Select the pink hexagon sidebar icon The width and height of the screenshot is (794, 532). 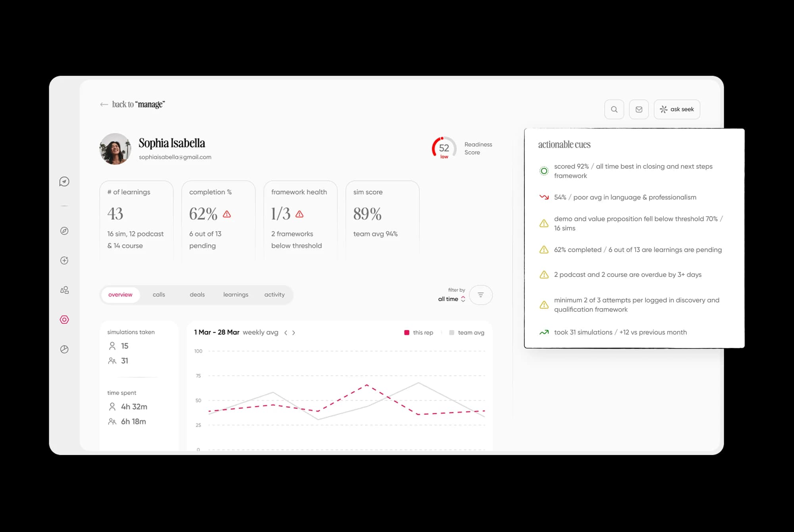(x=64, y=320)
